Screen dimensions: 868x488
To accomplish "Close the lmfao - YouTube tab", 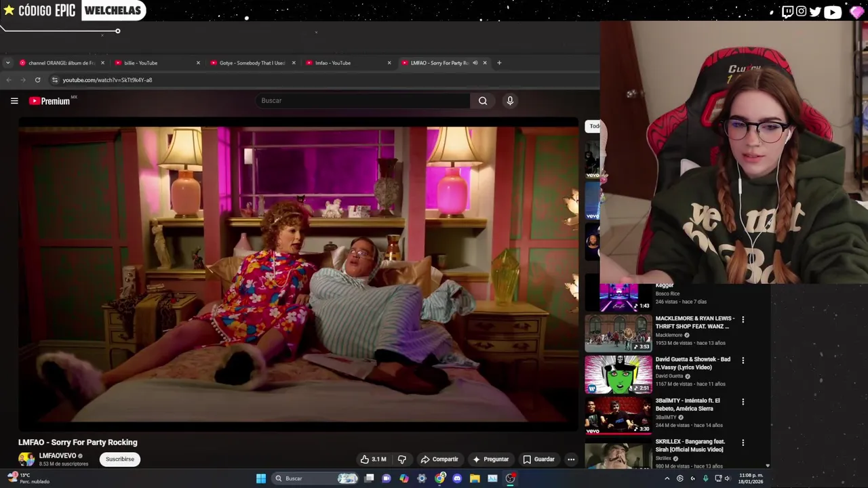I will coord(389,63).
